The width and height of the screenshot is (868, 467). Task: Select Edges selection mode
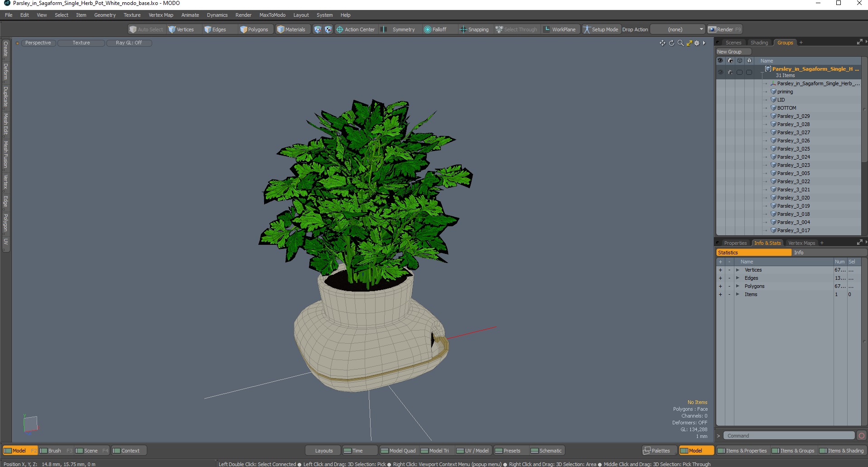[215, 29]
